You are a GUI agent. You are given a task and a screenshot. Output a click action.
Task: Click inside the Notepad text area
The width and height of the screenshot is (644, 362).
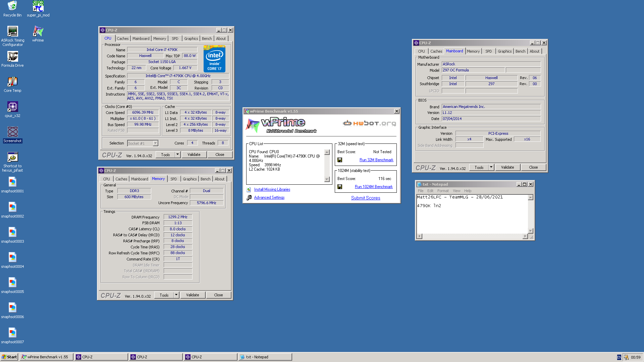coord(472,214)
